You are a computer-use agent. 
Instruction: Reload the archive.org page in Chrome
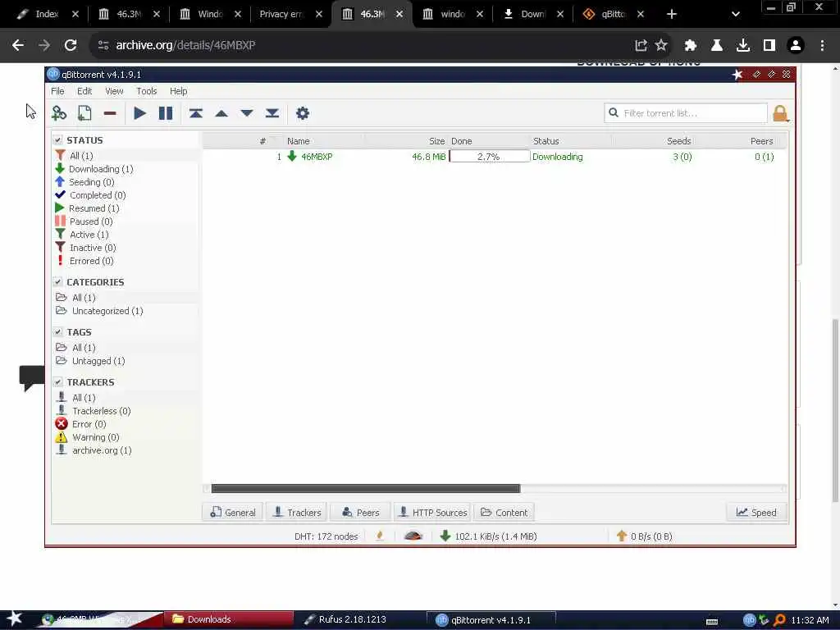point(71,45)
